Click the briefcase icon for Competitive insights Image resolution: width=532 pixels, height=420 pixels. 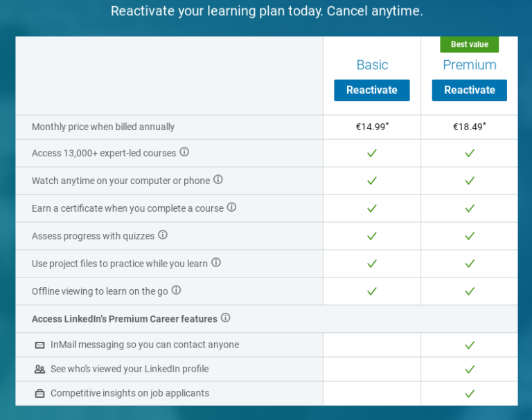click(x=39, y=394)
